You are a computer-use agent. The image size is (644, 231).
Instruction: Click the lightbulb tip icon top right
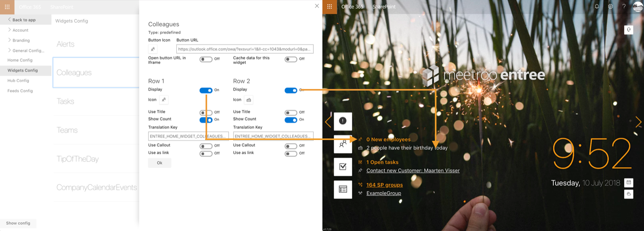point(629,30)
